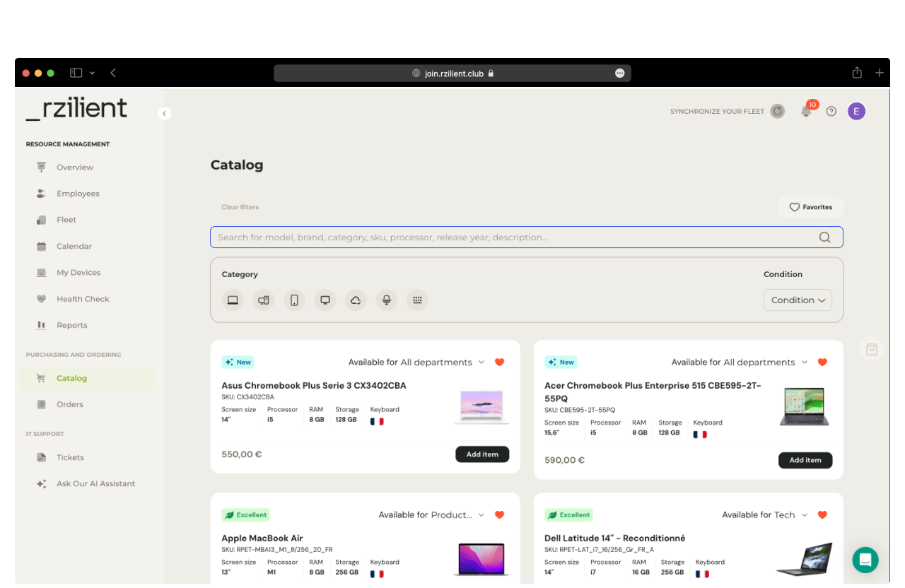Open Reports section
The height and width of the screenshot is (588, 905).
(x=72, y=325)
